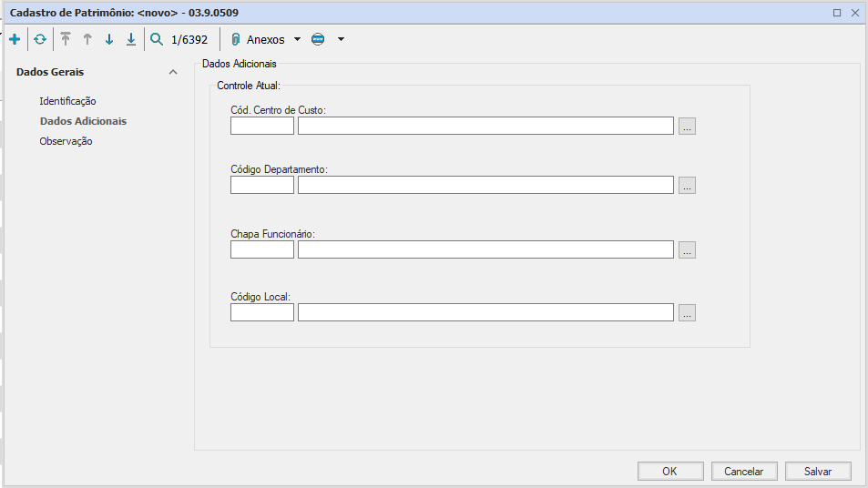Click the magnifying glass search icon
The image size is (868, 488).
tap(157, 40)
